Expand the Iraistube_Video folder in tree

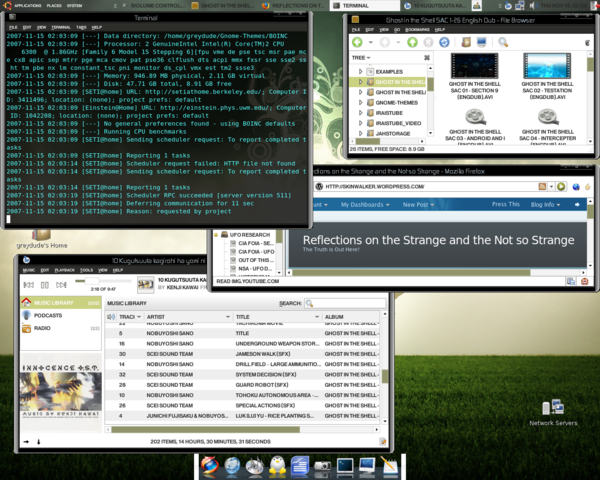point(360,123)
